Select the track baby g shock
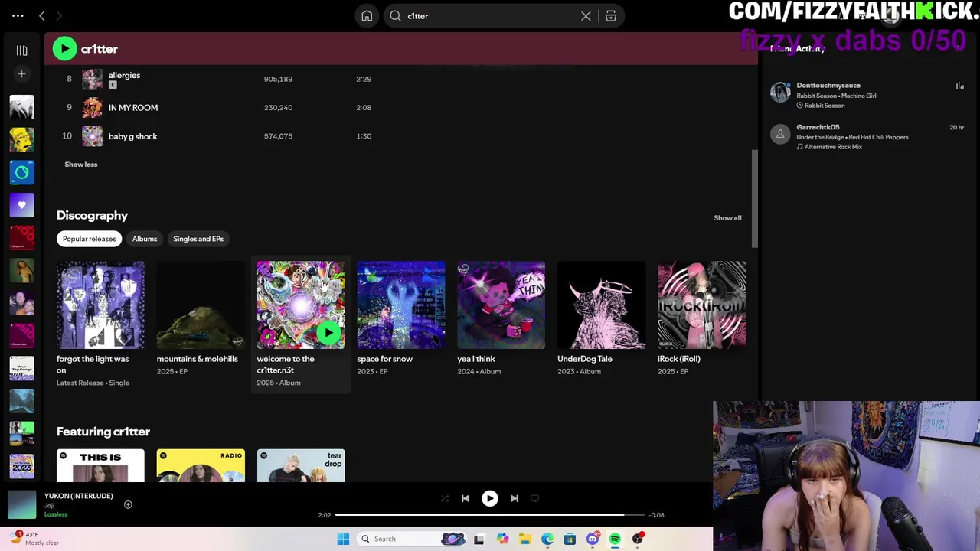 [x=132, y=136]
